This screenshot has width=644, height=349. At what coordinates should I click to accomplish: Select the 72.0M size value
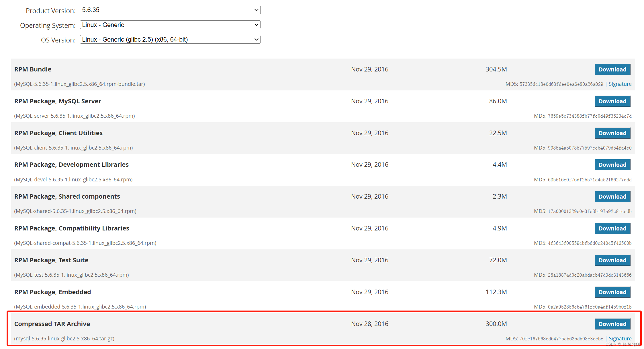coord(498,260)
